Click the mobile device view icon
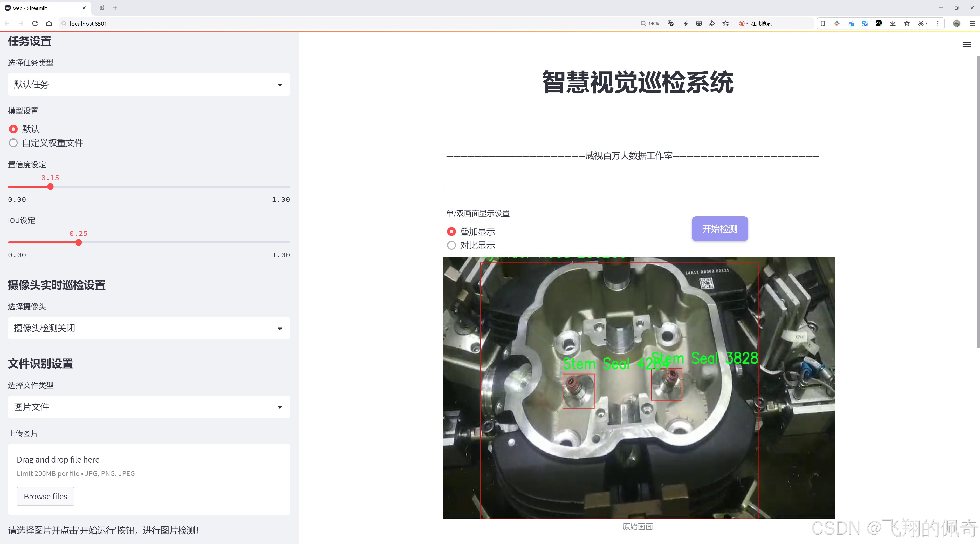Image resolution: width=980 pixels, height=544 pixels. coord(823,23)
